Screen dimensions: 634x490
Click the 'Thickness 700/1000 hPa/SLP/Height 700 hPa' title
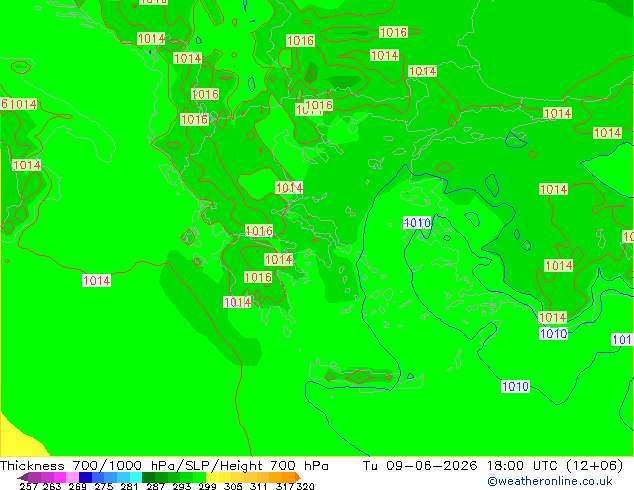pyautogui.click(x=164, y=466)
